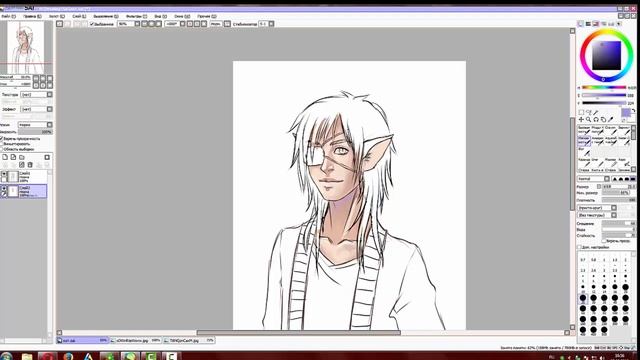Select the lasso tool
This screenshot has height=360, width=640.
coord(589,112)
